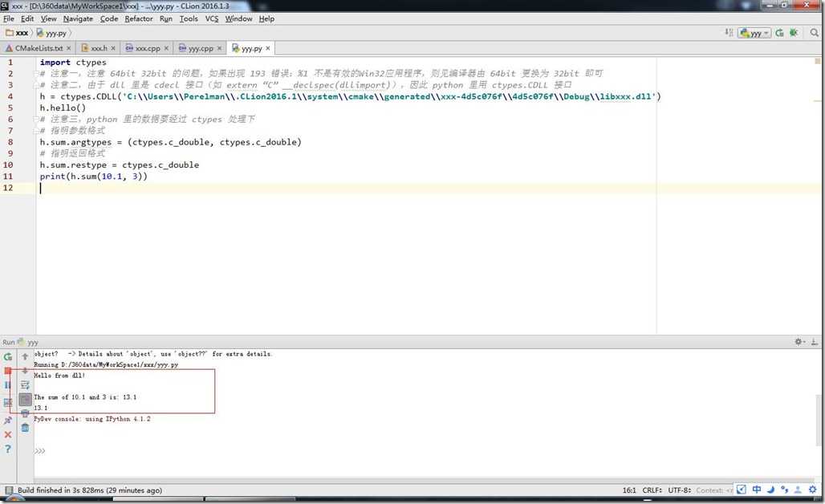This screenshot has width=825, height=504.
Task: Open the Code menu
Action: (109, 18)
